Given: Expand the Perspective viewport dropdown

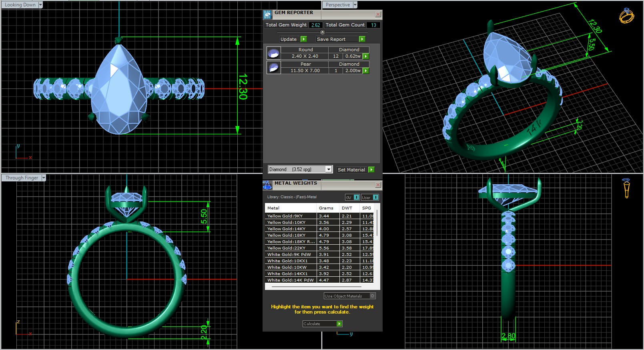Looking at the screenshot, I should click(355, 5).
